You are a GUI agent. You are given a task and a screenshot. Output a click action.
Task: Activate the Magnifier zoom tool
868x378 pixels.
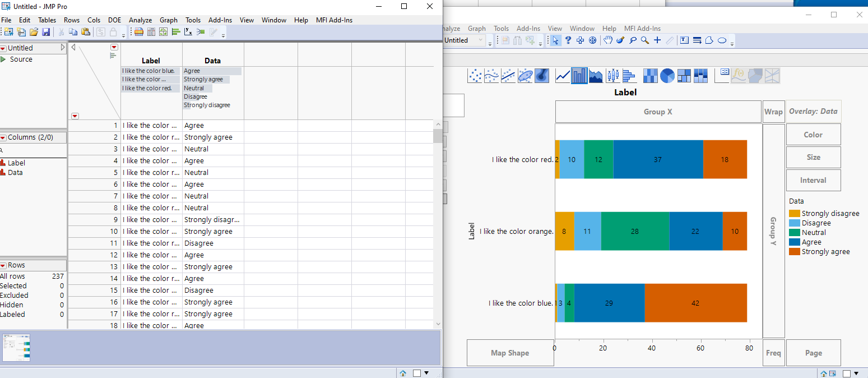pos(644,40)
